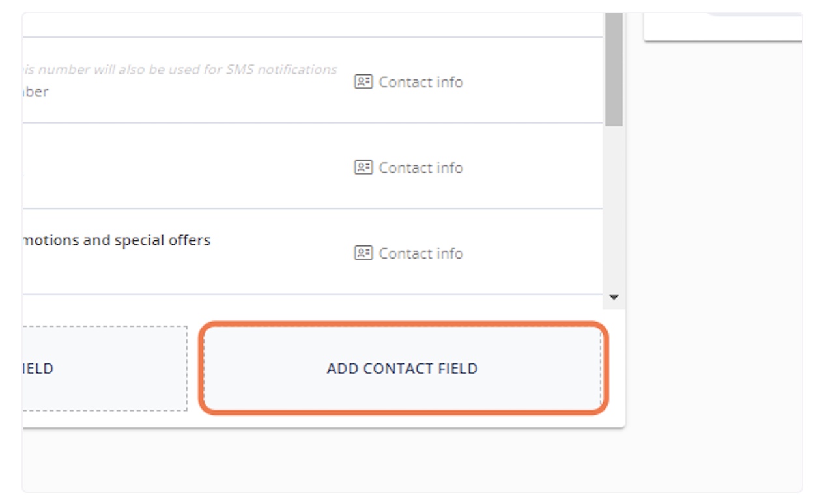Image resolution: width=826 pixels, height=504 pixels.
Task: Click the gray scrollbar thumb of the list
Action: 614,72
